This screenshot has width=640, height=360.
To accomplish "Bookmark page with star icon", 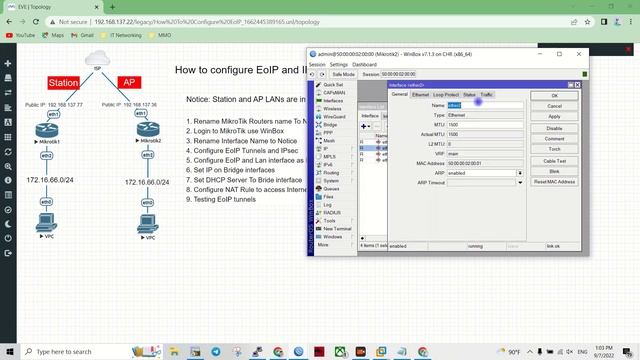I will pyautogui.click(x=587, y=22).
